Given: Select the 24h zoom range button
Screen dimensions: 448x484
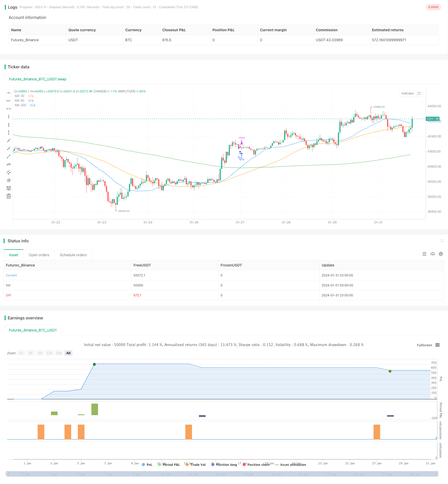Looking at the screenshot, I should tap(59, 353).
